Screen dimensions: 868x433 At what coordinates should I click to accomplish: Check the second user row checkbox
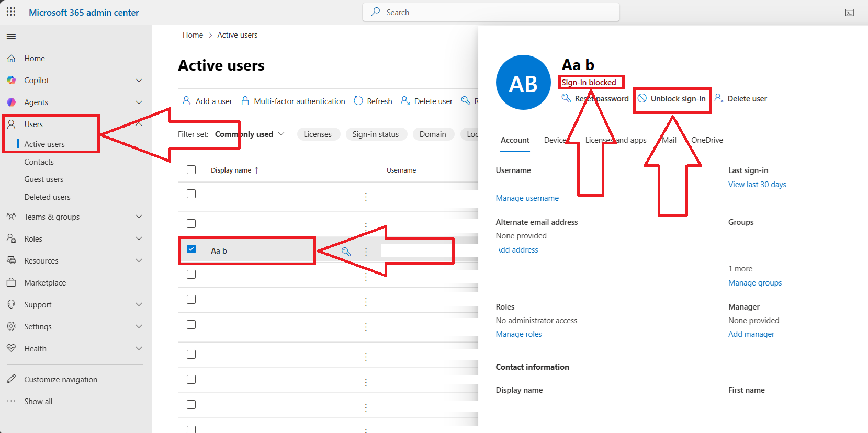click(x=191, y=223)
